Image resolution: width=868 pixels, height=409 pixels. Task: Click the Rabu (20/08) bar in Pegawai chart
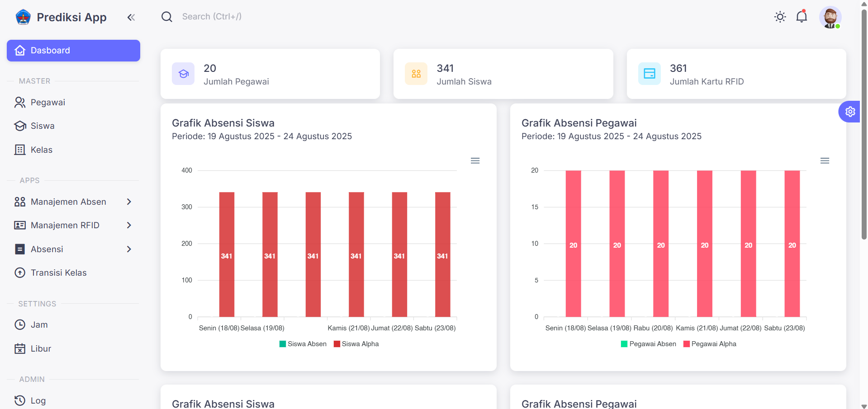(661, 244)
